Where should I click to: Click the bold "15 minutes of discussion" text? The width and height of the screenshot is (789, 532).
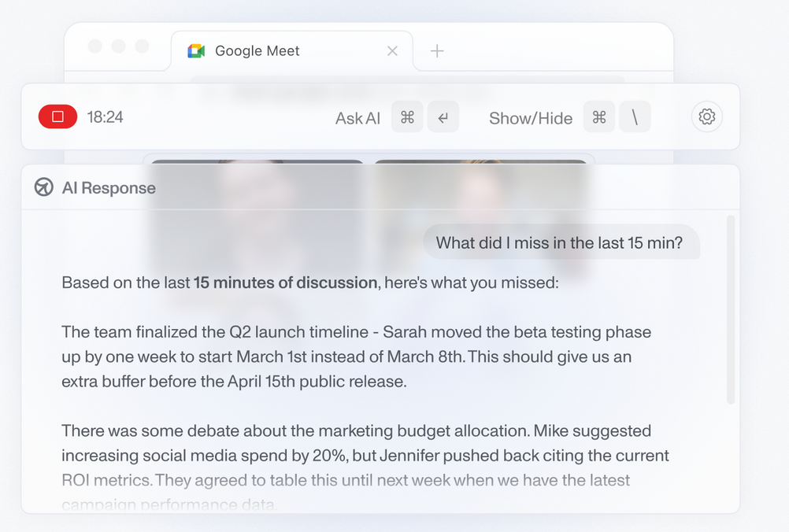[285, 283]
